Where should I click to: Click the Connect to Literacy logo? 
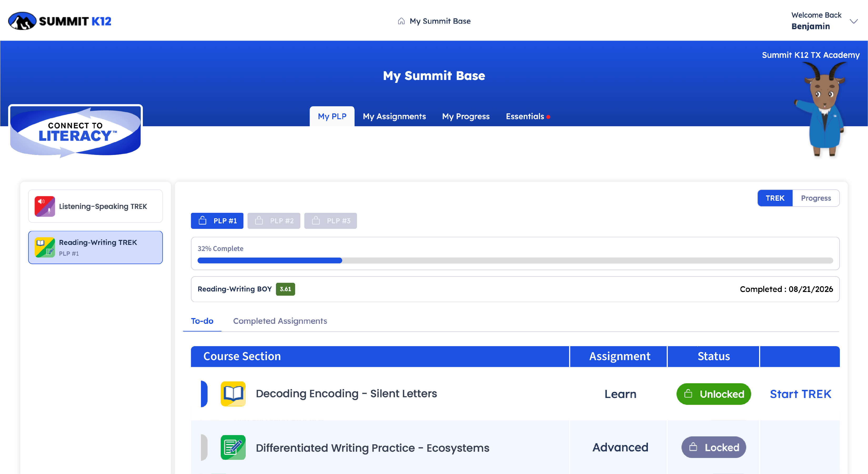click(75, 132)
